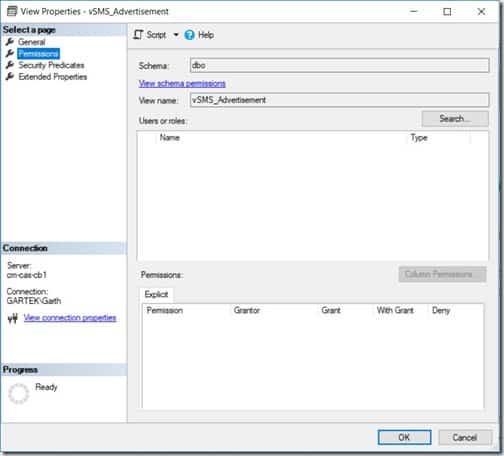Minimize the View Properties dialog
Image resolution: width=504 pixels, height=456 pixels.
click(414, 12)
